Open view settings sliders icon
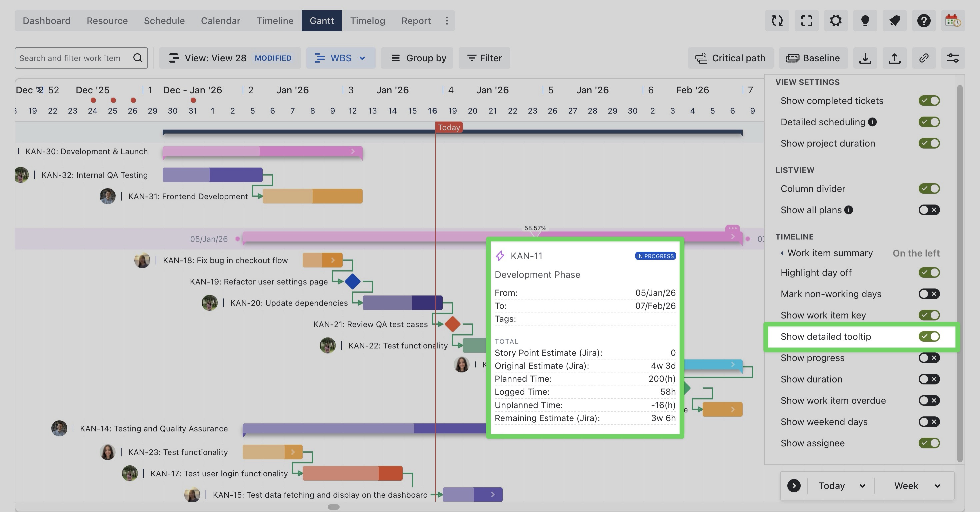The width and height of the screenshot is (980, 512). 953,58
